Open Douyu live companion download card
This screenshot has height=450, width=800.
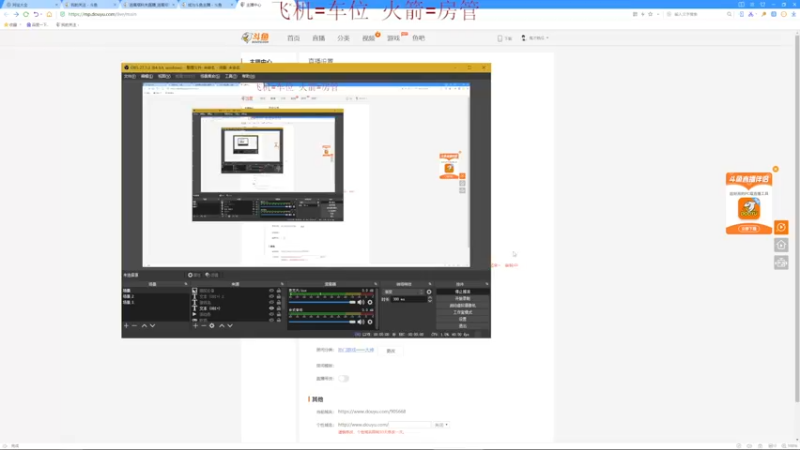click(x=749, y=203)
